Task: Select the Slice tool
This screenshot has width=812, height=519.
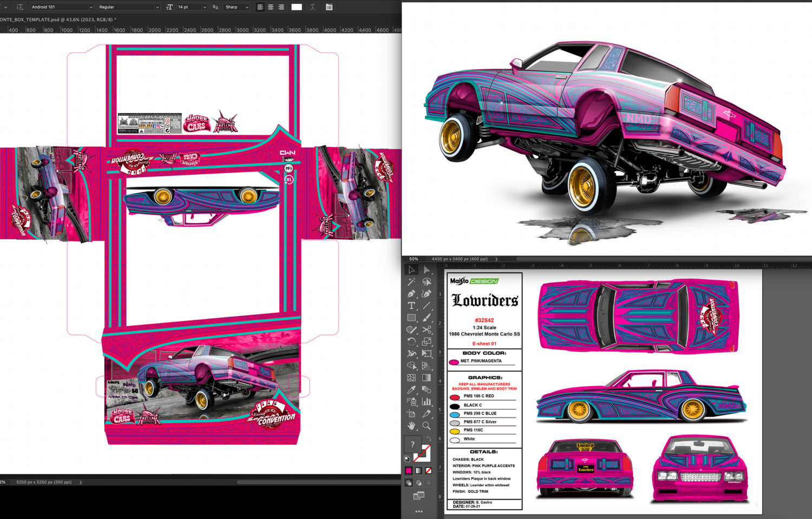Action: tap(427, 414)
